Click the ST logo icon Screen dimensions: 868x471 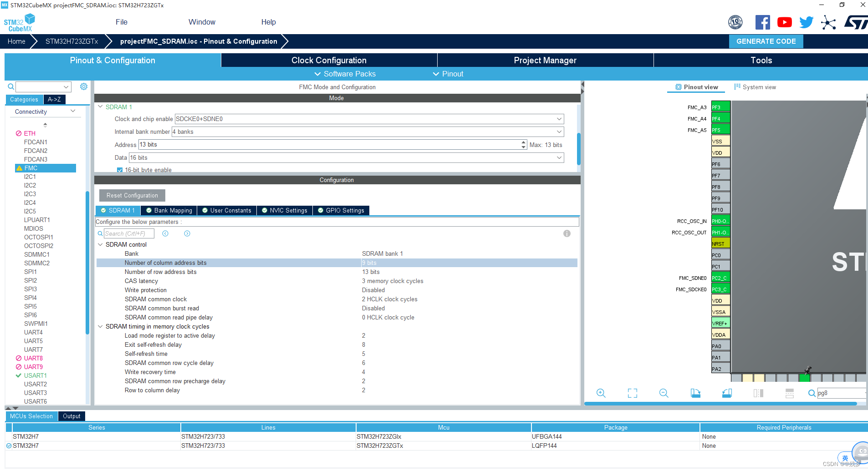pyautogui.click(x=856, y=22)
